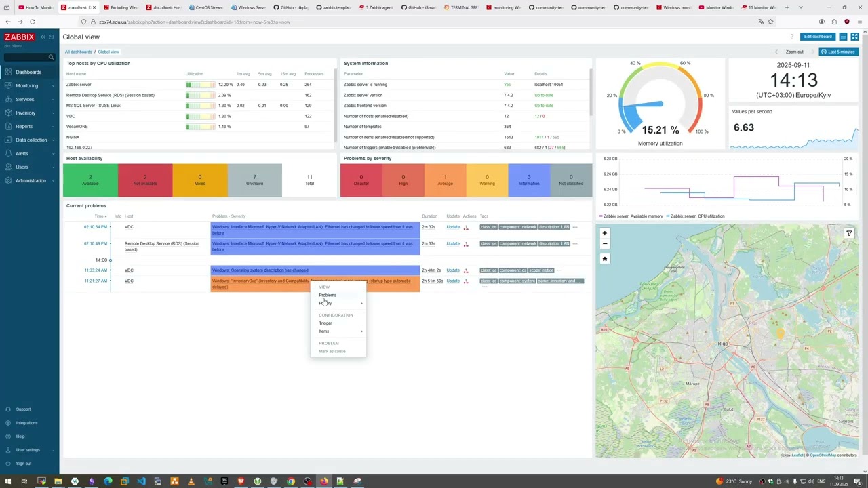The image size is (868, 488).
Task: Click the Services icon in the sidebar
Action: click(x=9, y=99)
